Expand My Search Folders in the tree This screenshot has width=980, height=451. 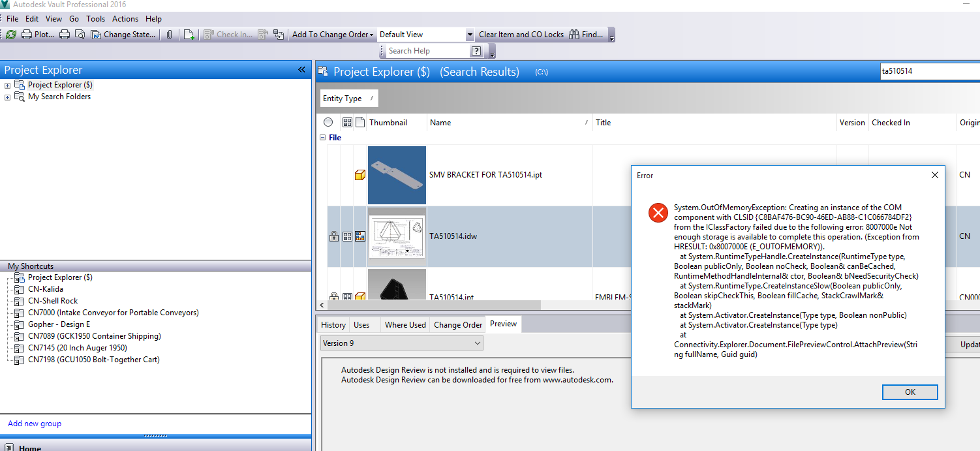coord(7,96)
